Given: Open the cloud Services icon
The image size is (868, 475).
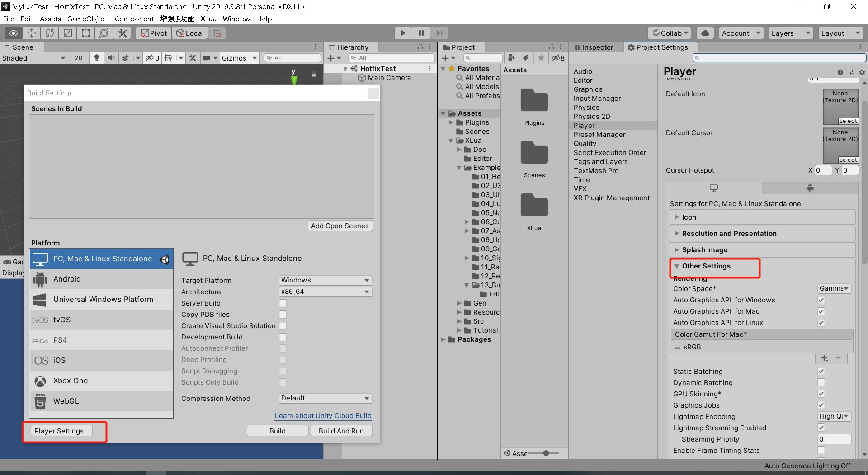Looking at the screenshot, I should pyautogui.click(x=705, y=33).
